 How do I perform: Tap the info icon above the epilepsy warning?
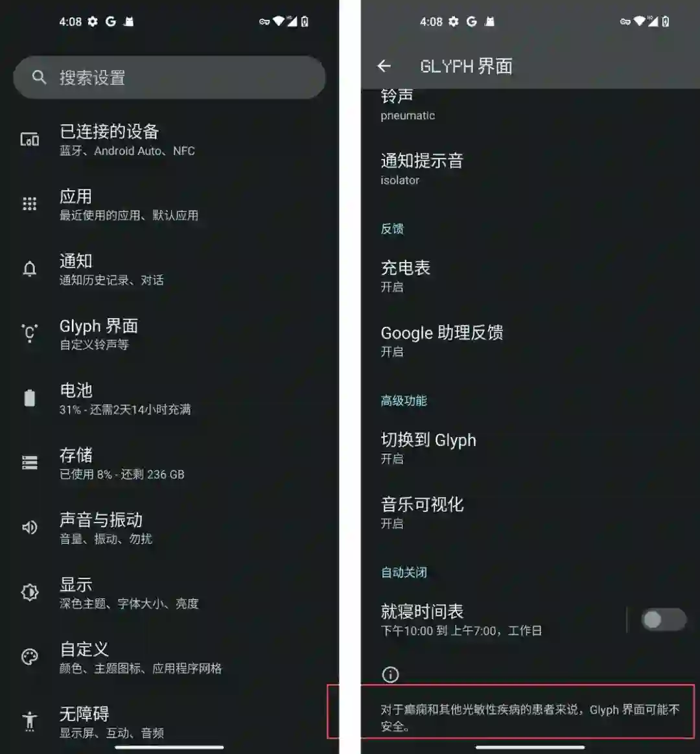[390, 674]
